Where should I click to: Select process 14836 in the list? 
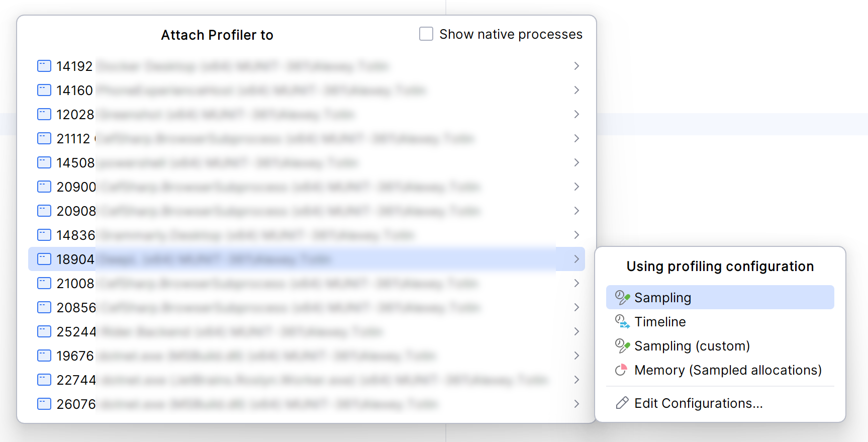coord(76,235)
